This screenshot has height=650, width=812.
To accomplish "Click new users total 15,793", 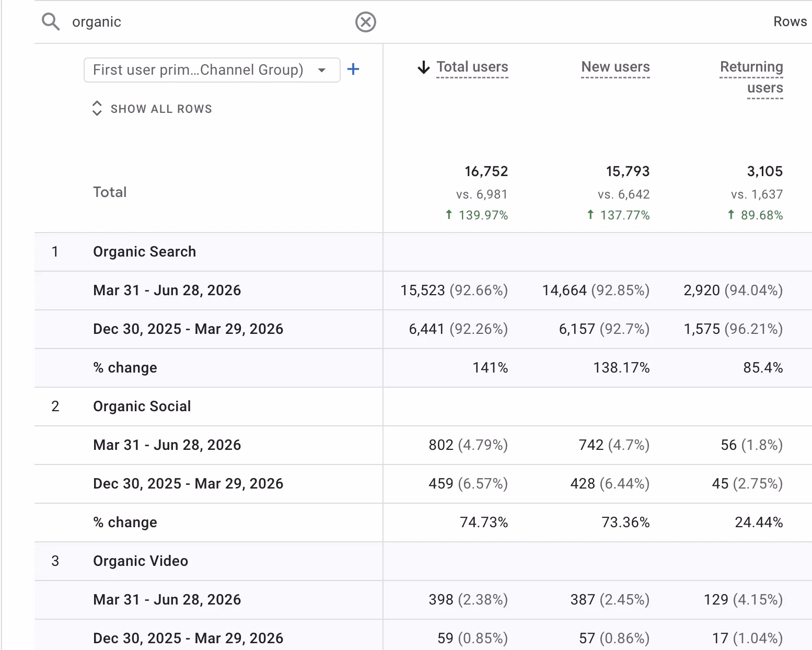I will [x=628, y=171].
